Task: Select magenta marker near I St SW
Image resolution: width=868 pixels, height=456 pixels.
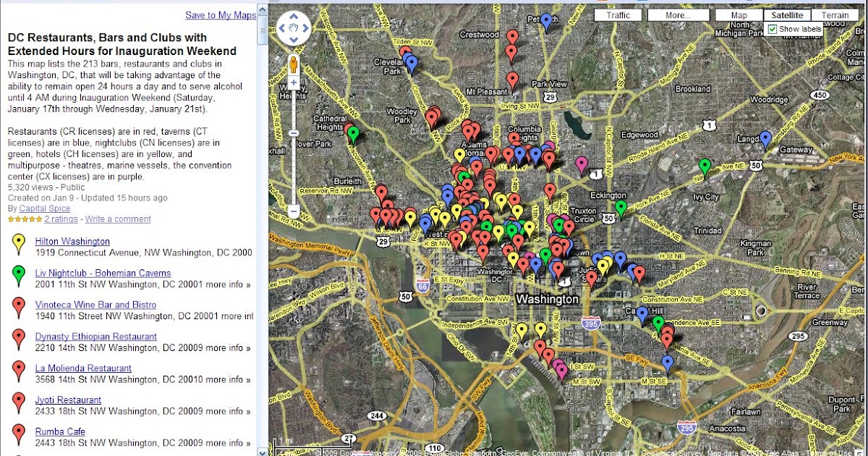Action: click(561, 371)
